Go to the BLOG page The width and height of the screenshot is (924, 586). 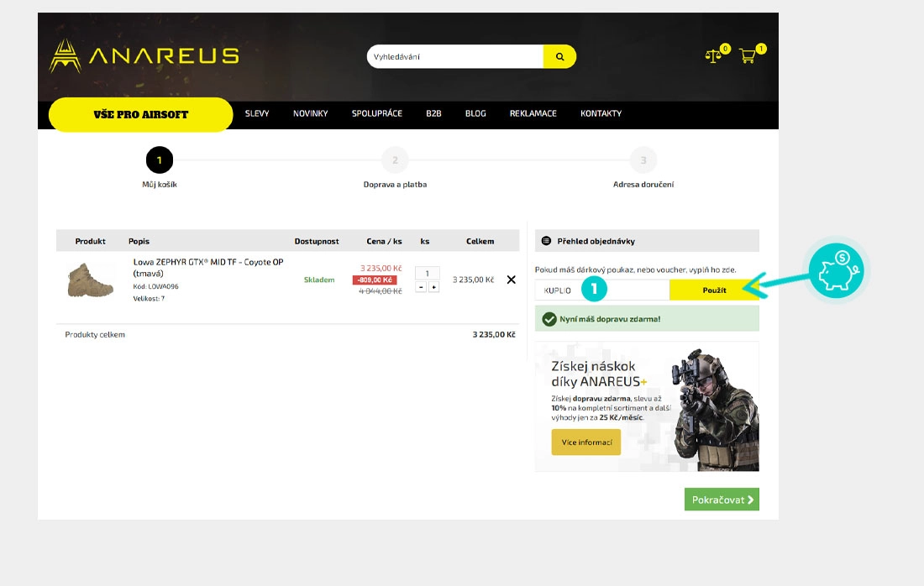pyautogui.click(x=475, y=113)
